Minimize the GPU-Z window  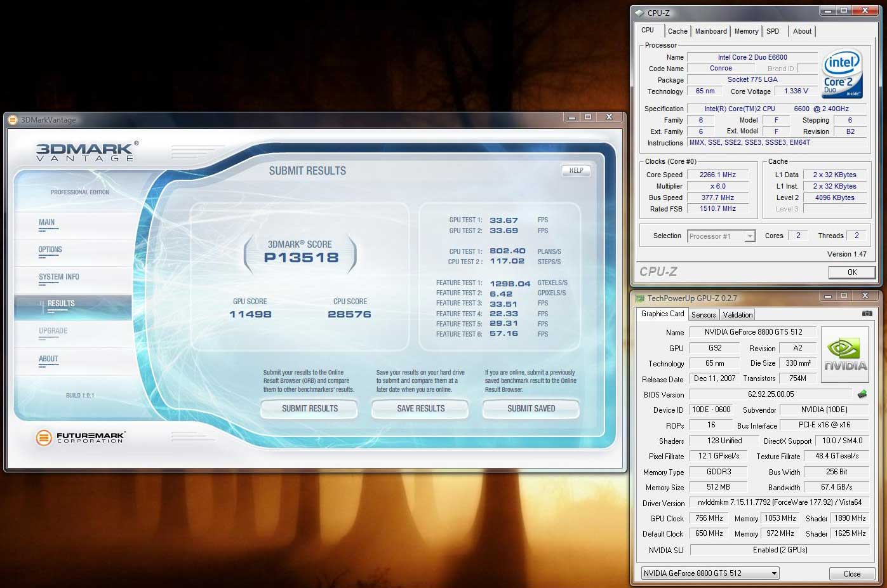[x=827, y=296]
